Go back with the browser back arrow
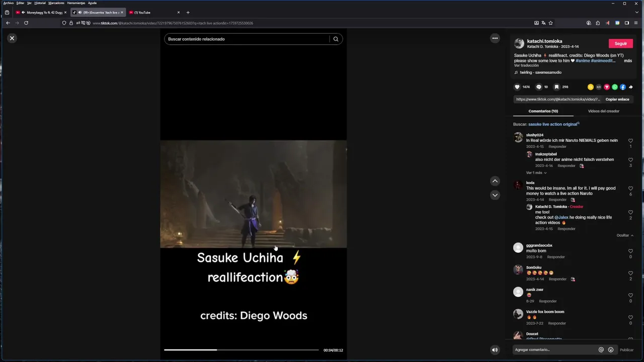This screenshot has height=362, width=644. pos(8,23)
